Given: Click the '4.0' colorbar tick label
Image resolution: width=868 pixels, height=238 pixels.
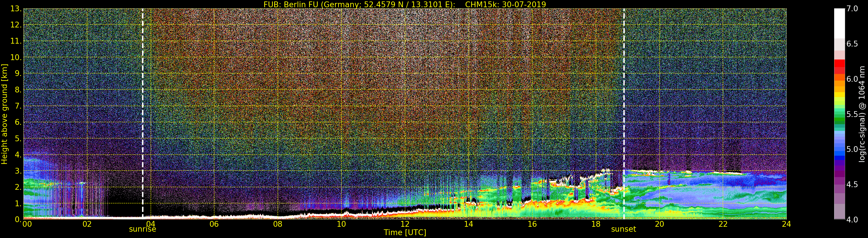Looking at the screenshot, I should click(852, 220).
